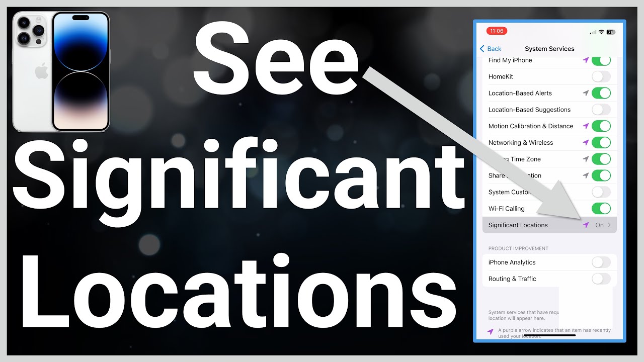Image resolution: width=644 pixels, height=362 pixels.
Task: Click the "Location-Based Alerts" label
Action: [x=520, y=93]
